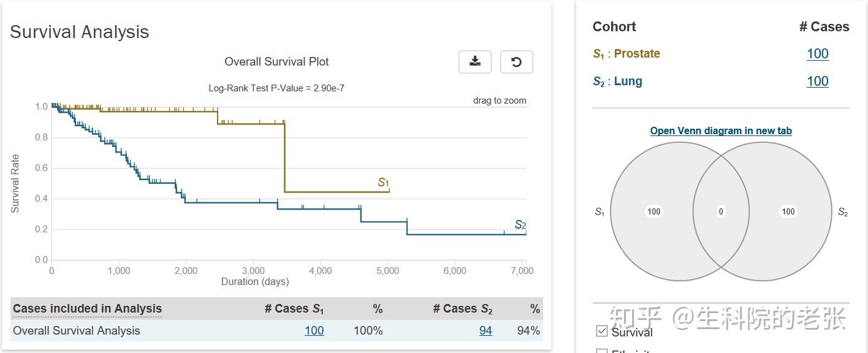The height and width of the screenshot is (353, 868).
Task: Click the Log-Rank Test P-Value text
Action: [x=276, y=88]
